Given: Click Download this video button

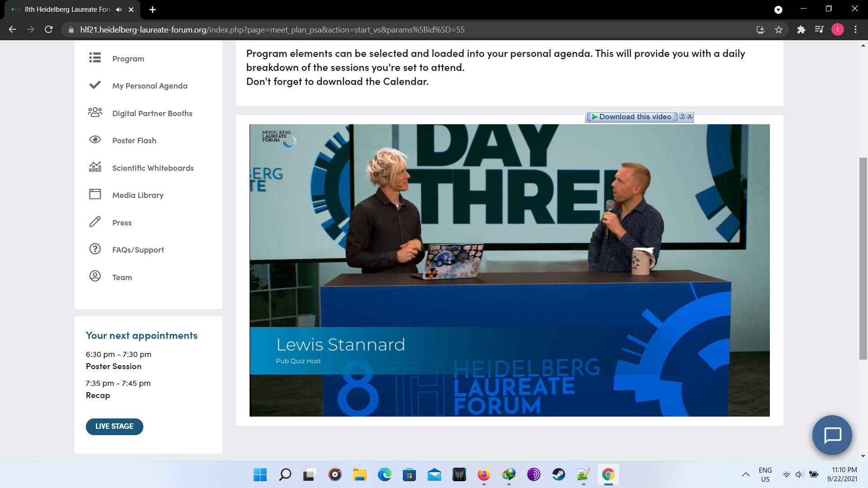Looking at the screenshot, I should point(632,117).
